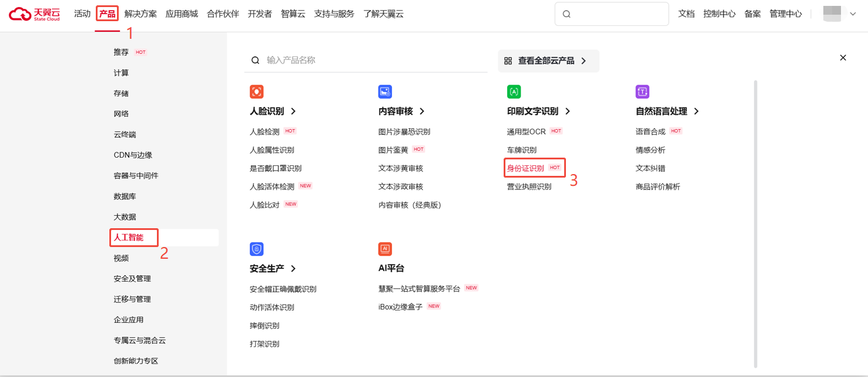Open the 人脸活体检测 product link
Image resolution: width=868 pixels, height=377 pixels.
click(272, 186)
